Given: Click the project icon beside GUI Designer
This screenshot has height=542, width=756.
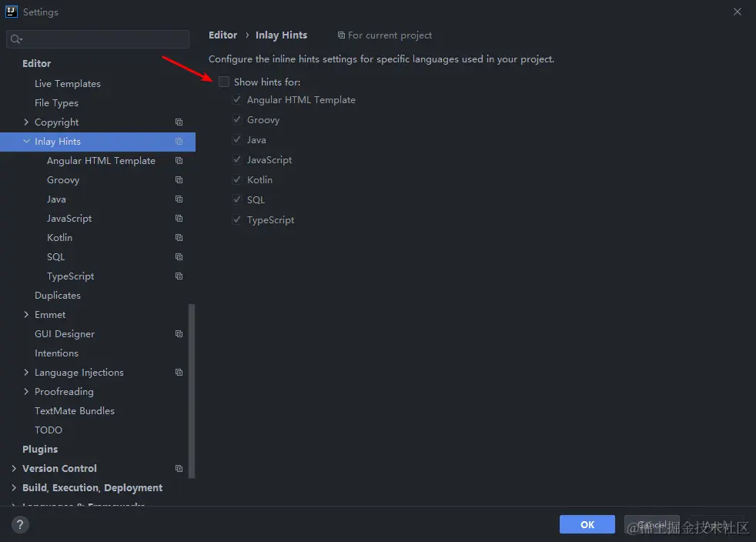Looking at the screenshot, I should [x=179, y=334].
